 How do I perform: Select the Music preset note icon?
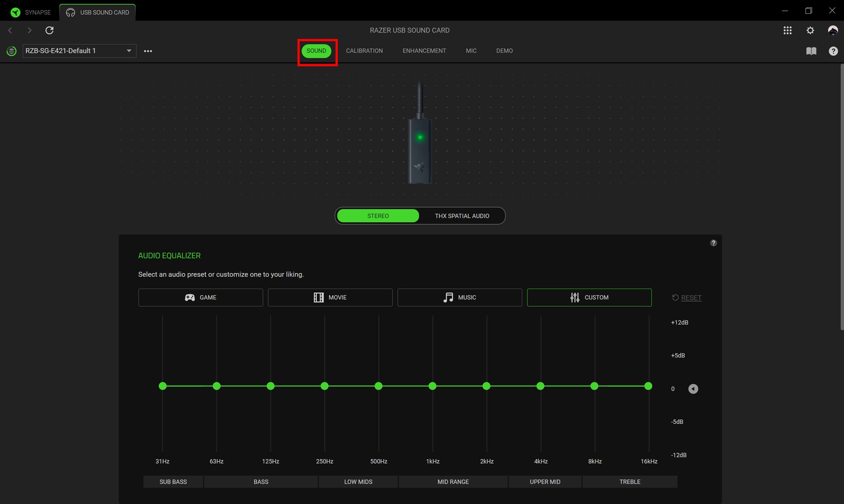tap(448, 297)
